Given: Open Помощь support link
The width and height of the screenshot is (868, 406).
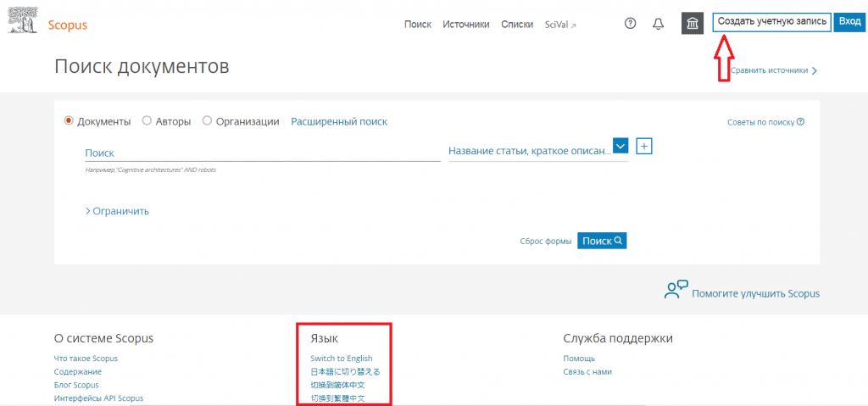Looking at the screenshot, I should coord(579,359).
